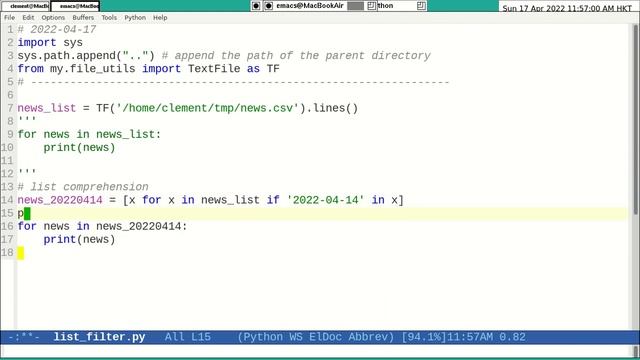This screenshot has width=640, height=360.
Task: Click line number 11 in the margin
Action: coord(7,160)
